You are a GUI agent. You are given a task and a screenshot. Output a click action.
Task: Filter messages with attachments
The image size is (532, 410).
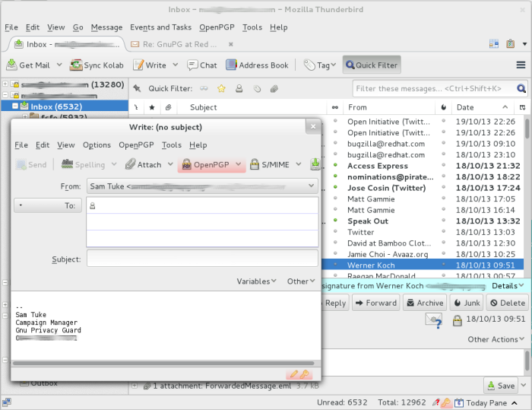click(274, 89)
